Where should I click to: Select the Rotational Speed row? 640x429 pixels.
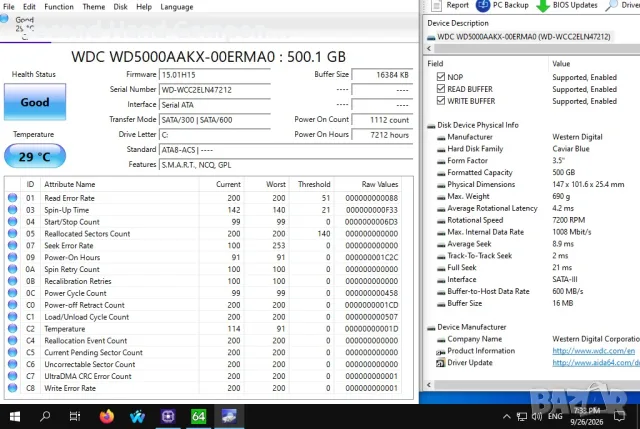pos(475,220)
